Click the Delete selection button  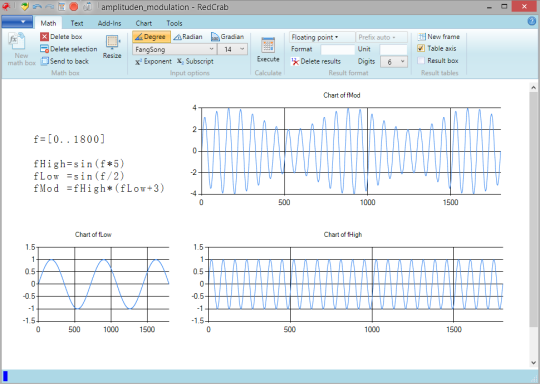pos(69,49)
